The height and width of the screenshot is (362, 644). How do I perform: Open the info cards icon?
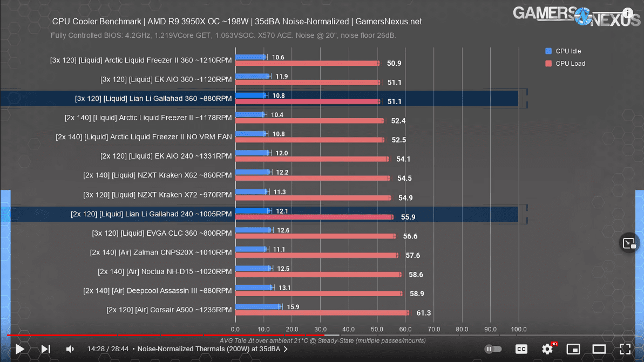pos(628,13)
